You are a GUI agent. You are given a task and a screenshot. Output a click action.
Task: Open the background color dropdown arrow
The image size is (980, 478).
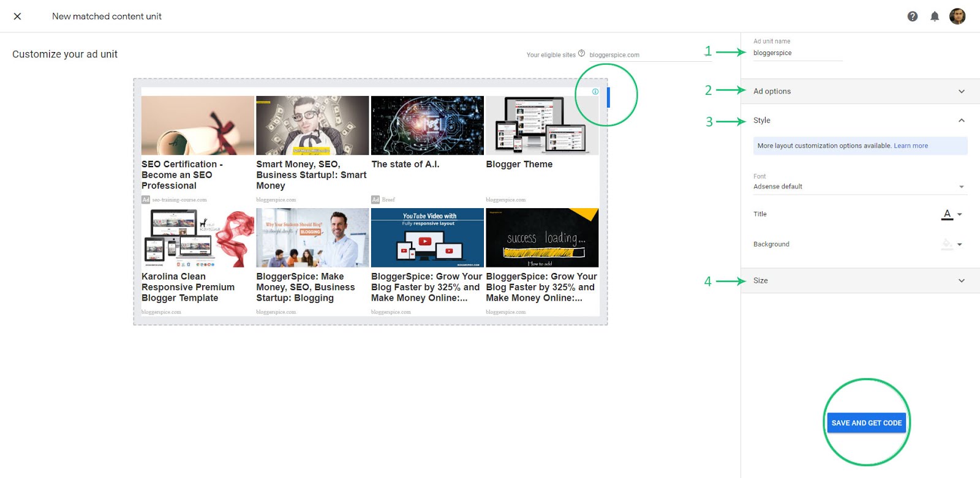click(x=960, y=244)
